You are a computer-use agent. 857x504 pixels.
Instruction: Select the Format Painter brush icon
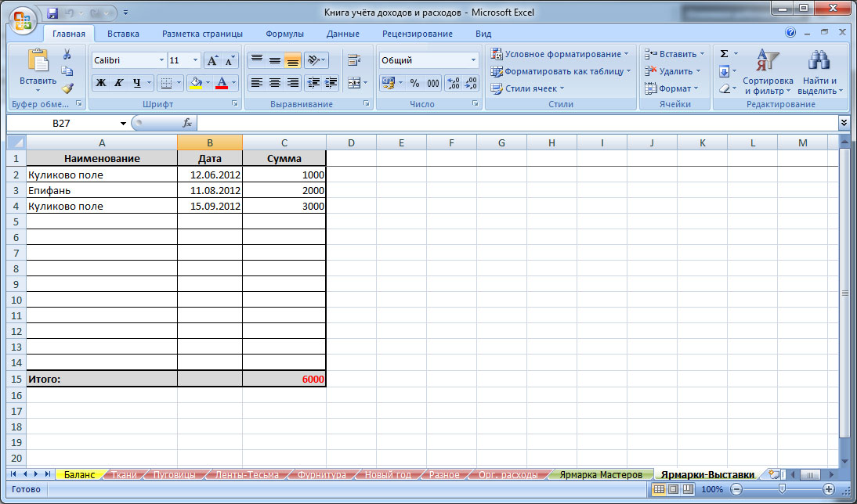point(67,88)
